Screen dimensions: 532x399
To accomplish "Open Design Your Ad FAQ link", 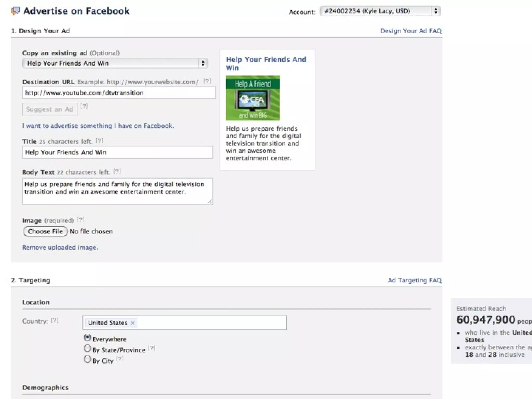I will (411, 31).
